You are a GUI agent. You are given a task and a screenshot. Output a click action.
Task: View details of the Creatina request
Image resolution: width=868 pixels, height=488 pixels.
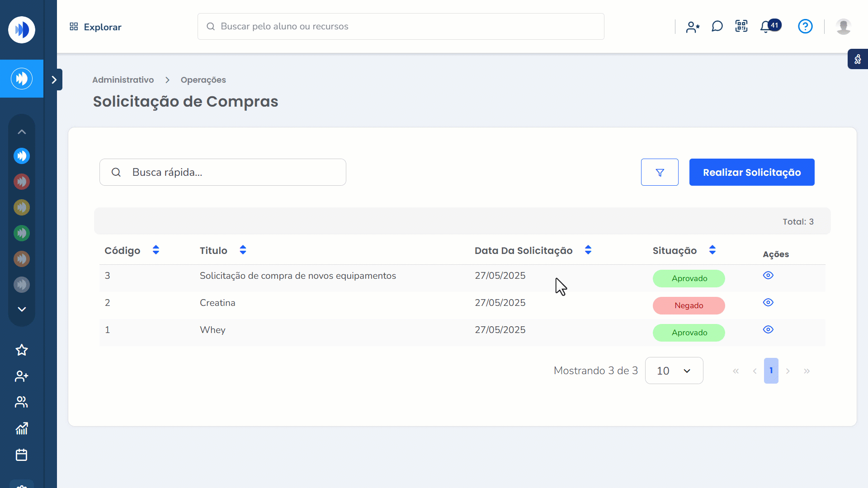(x=768, y=303)
